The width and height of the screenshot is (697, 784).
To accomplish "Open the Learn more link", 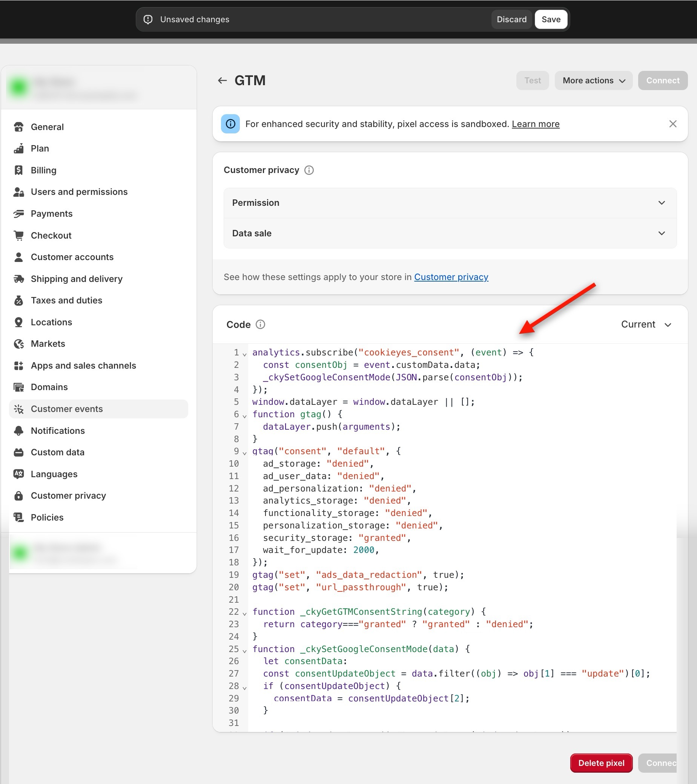I will tap(536, 124).
